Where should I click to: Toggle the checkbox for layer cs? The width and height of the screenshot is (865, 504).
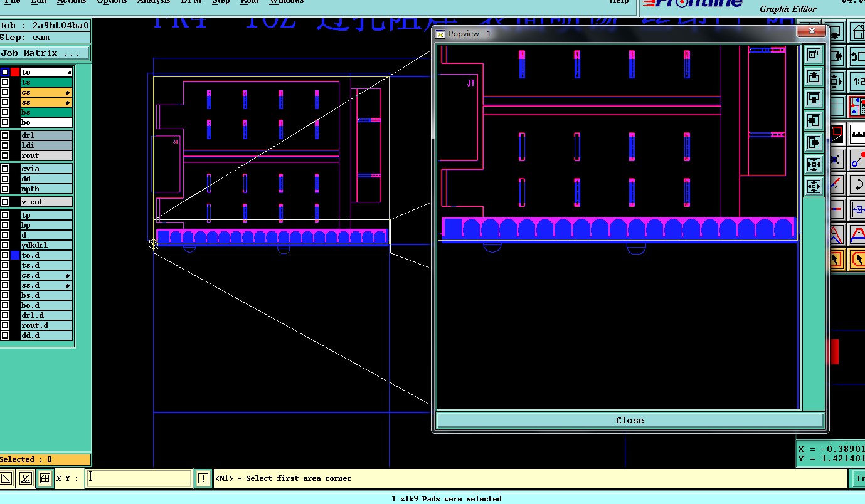[5, 92]
